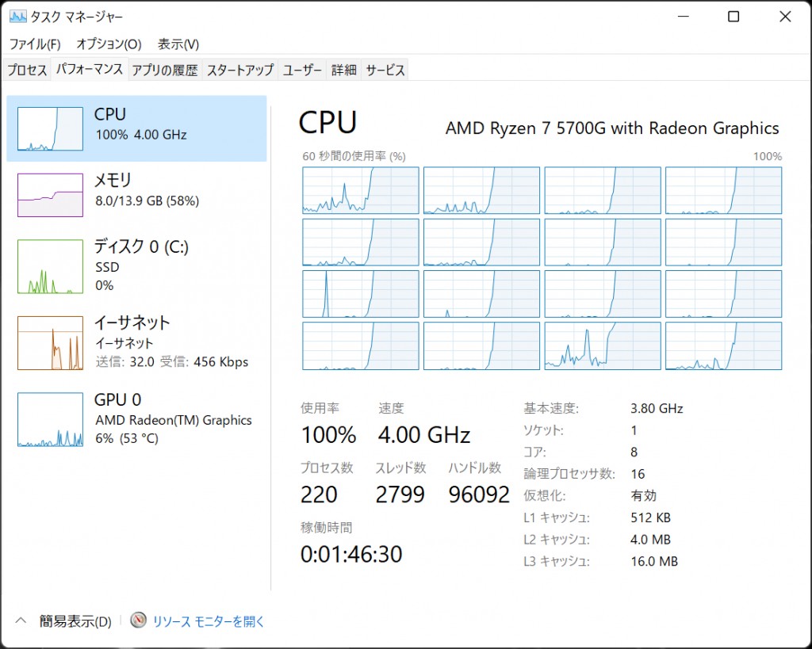
Task: Select the GPU 0 graph thumbnail
Action: click(50, 419)
